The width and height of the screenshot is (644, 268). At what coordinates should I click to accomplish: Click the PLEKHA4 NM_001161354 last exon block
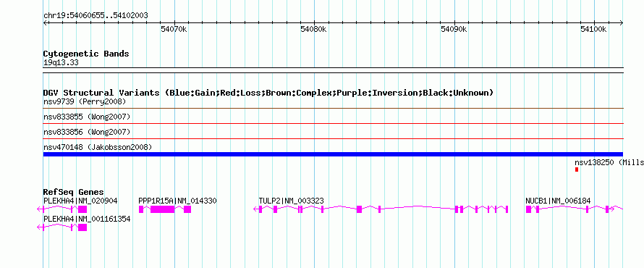tap(82, 227)
